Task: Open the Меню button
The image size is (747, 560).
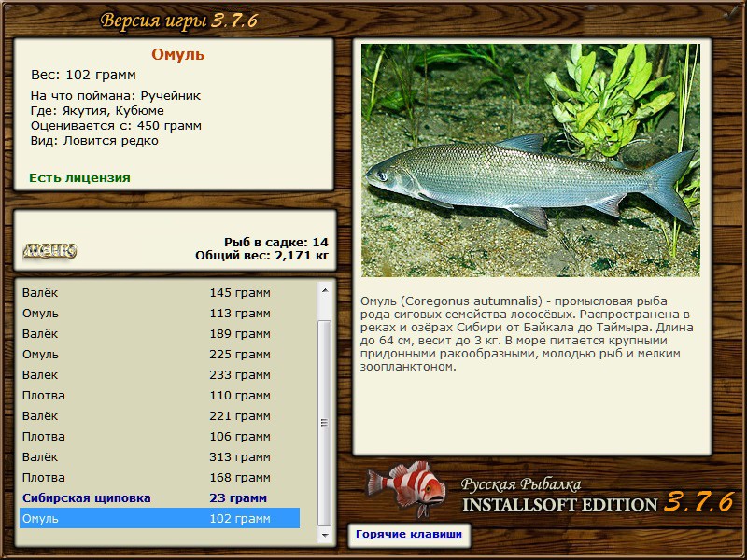Action: [49, 250]
